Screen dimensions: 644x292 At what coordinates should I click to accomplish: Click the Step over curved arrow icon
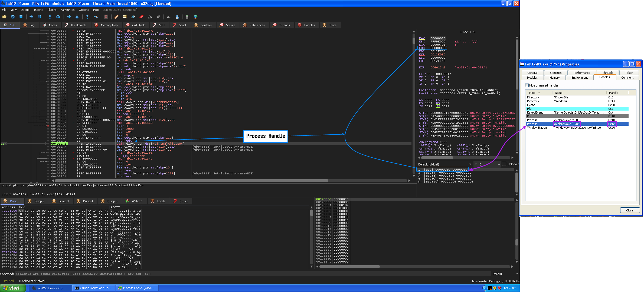pos(58,17)
